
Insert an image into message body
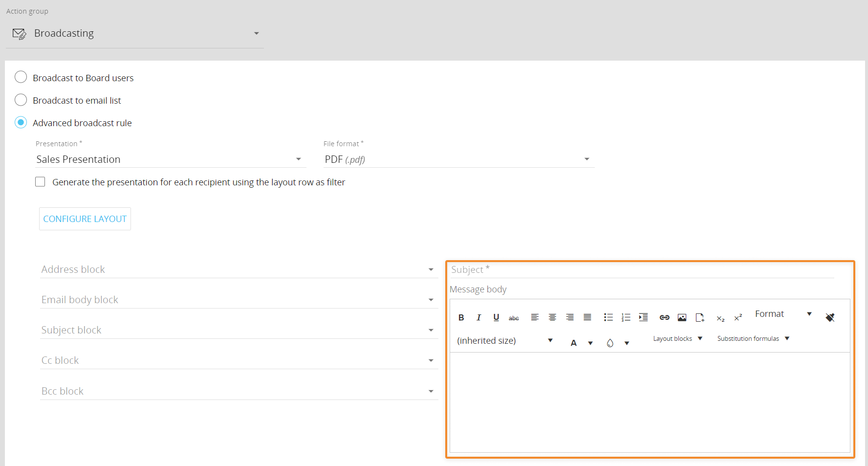[x=682, y=318]
